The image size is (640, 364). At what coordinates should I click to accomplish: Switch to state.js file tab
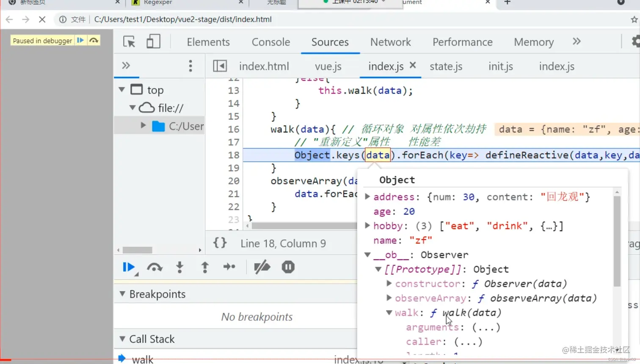click(446, 66)
